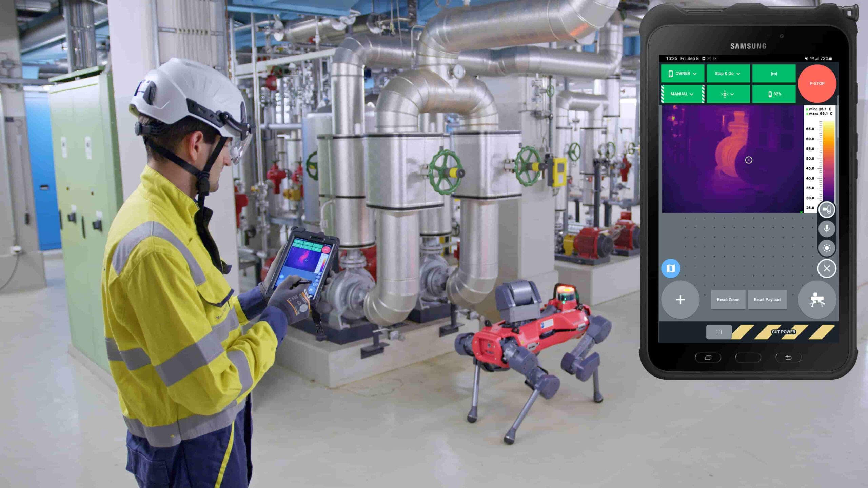Click the zoom-in plus icon
Image resolution: width=868 pixels, height=488 pixels.
[x=679, y=300]
